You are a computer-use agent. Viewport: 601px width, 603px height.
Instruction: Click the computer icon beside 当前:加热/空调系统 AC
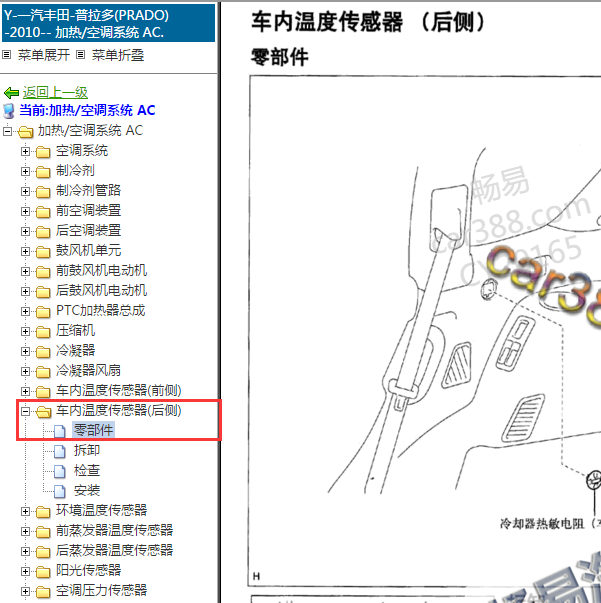point(9,111)
